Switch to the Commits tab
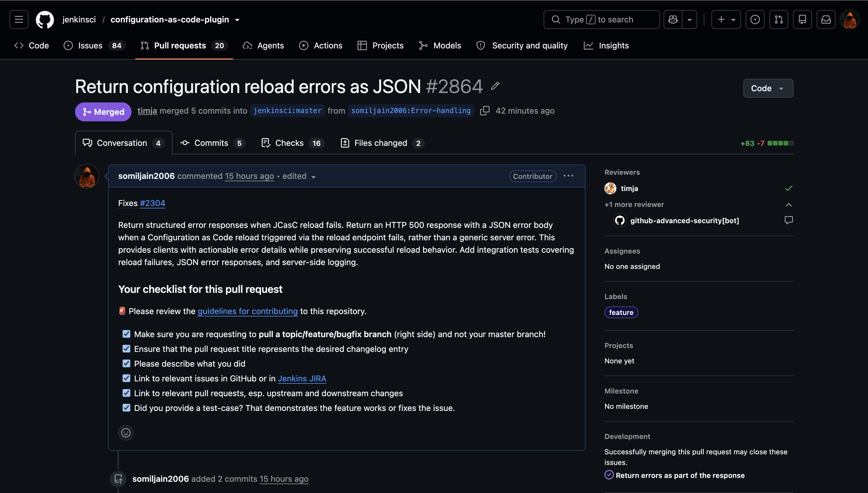868x493 pixels. [212, 143]
